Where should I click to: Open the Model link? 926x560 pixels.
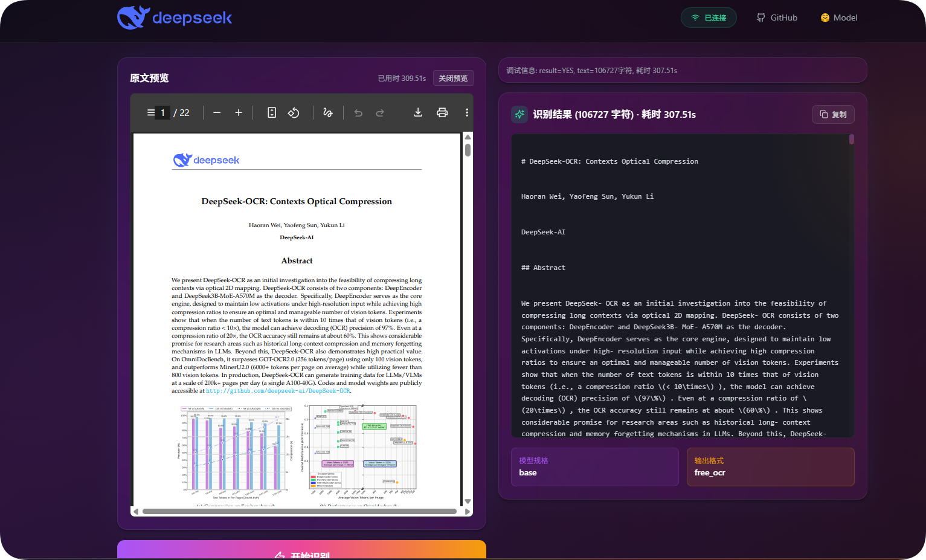pyautogui.click(x=839, y=18)
